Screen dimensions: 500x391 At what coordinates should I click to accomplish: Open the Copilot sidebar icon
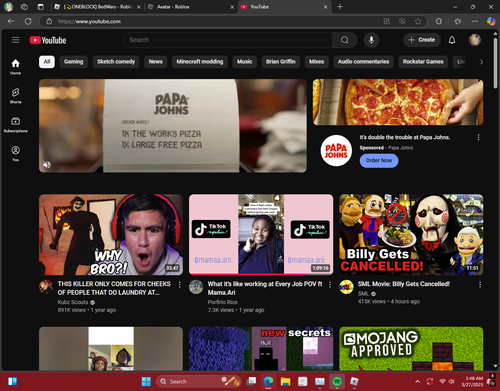(x=491, y=21)
